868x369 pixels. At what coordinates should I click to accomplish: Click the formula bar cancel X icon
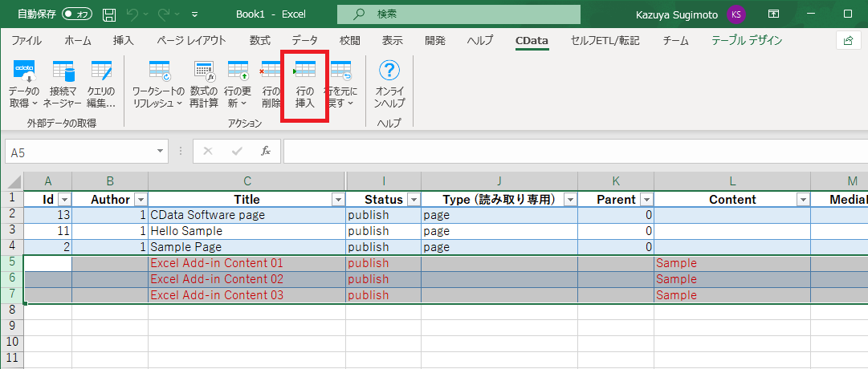click(x=208, y=151)
